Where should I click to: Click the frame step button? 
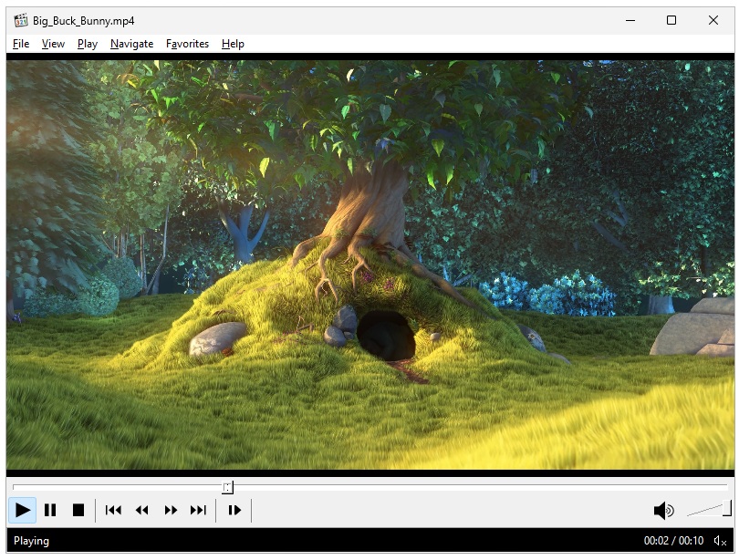(x=234, y=511)
